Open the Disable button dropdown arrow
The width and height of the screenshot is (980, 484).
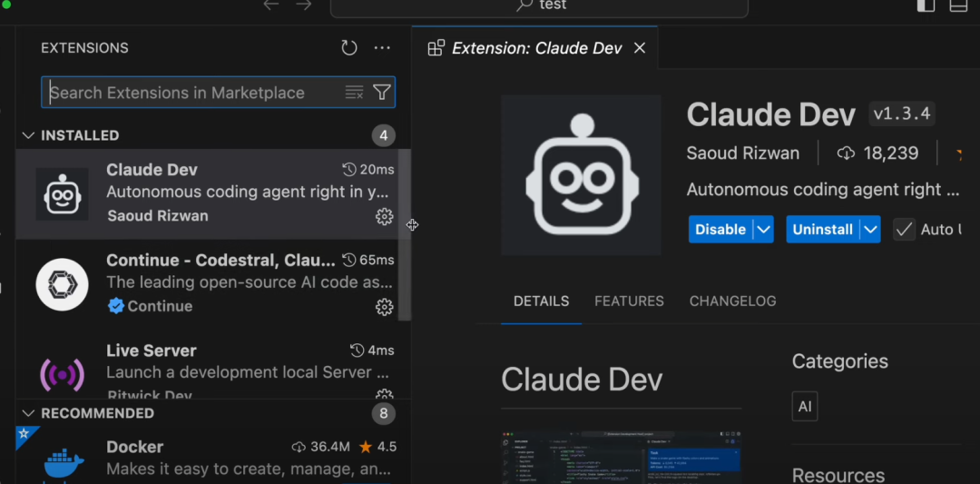click(x=763, y=230)
